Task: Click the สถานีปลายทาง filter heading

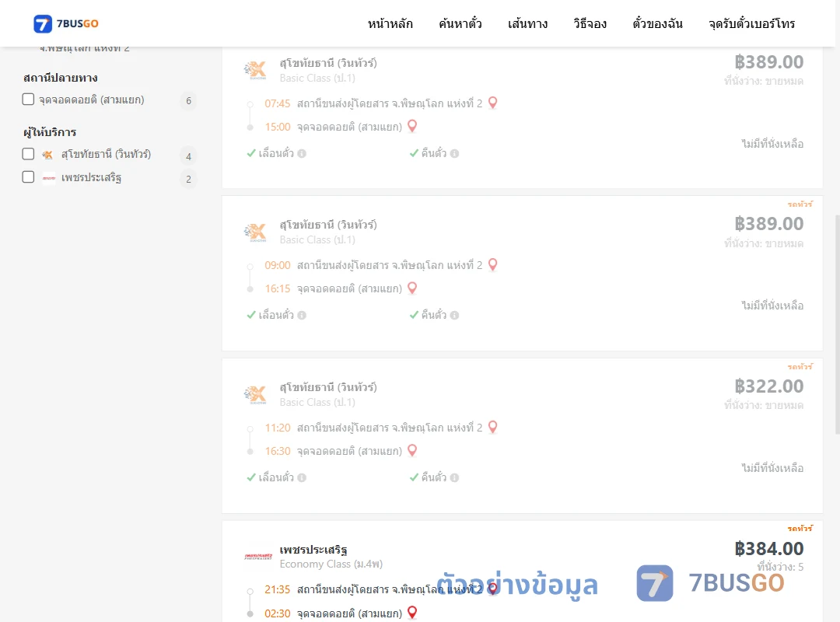Action: pyautogui.click(x=61, y=78)
